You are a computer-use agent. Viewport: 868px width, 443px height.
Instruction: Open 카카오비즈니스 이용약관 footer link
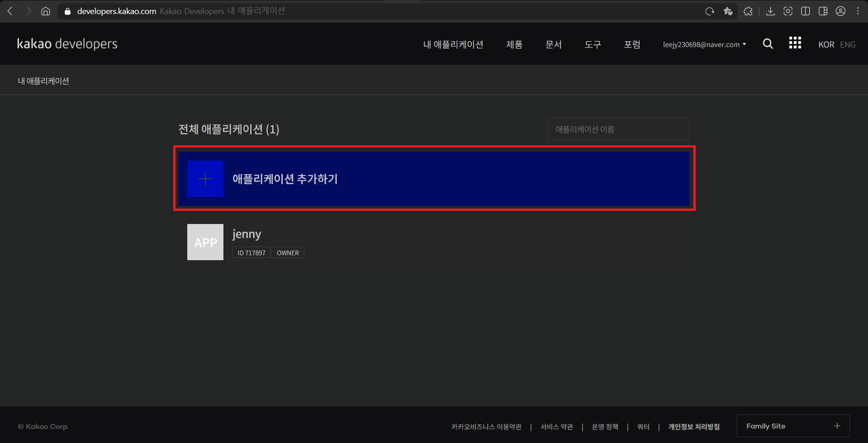(486, 427)
